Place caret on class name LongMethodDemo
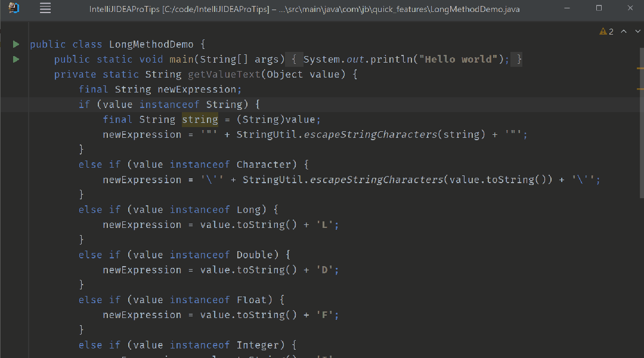The image size is (644, 358). (151, 44)
